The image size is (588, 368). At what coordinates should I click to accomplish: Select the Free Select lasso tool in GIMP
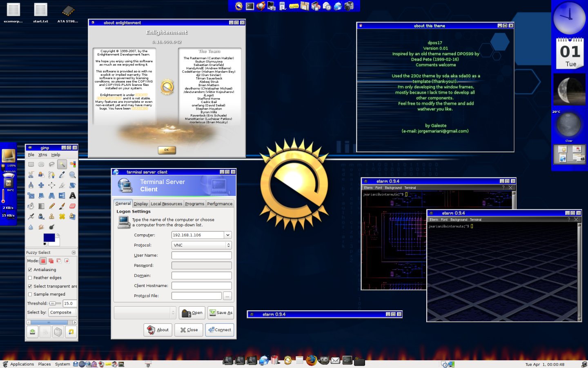tap(51, 164)
